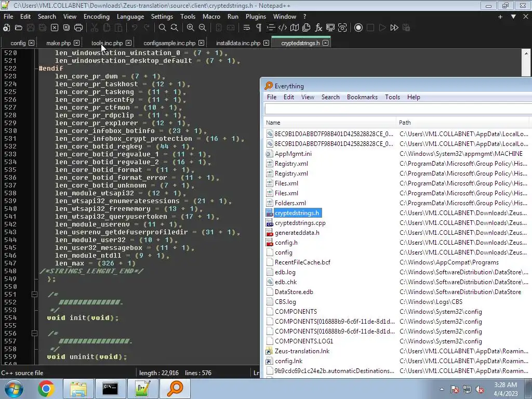
Task: Collapse the fold at line 556
Action: (34, 334)
